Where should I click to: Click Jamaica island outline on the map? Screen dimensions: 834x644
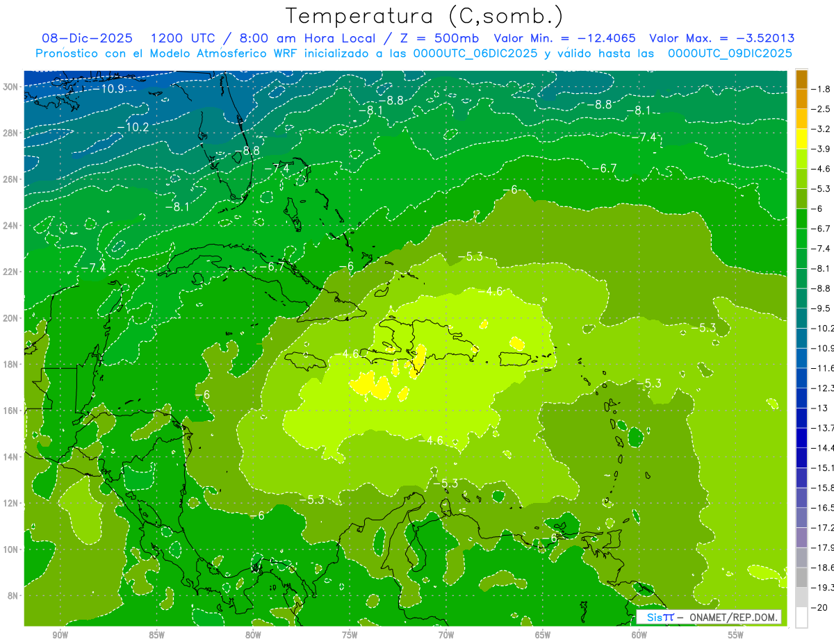tap(305, 361)
